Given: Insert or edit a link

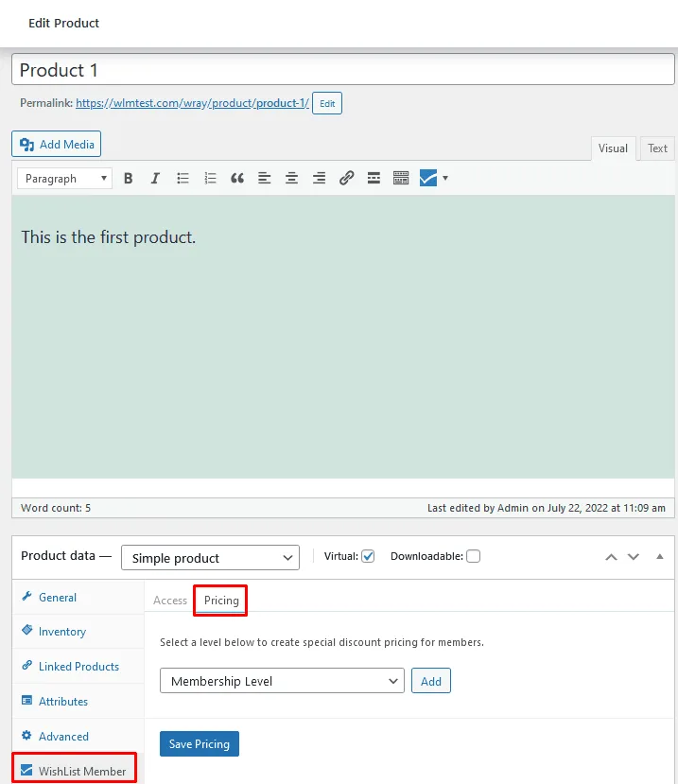Looking at the screenshot, I should click(346, 178).
